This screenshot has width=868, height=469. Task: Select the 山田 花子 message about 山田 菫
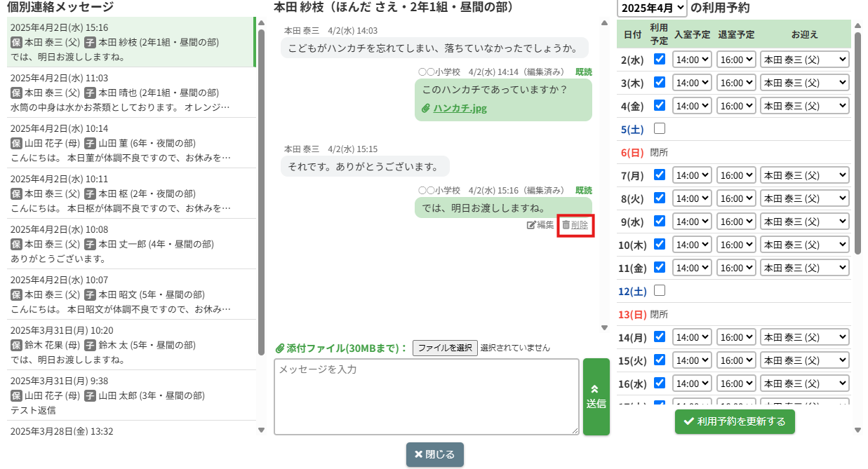click(x=131, y=143)
